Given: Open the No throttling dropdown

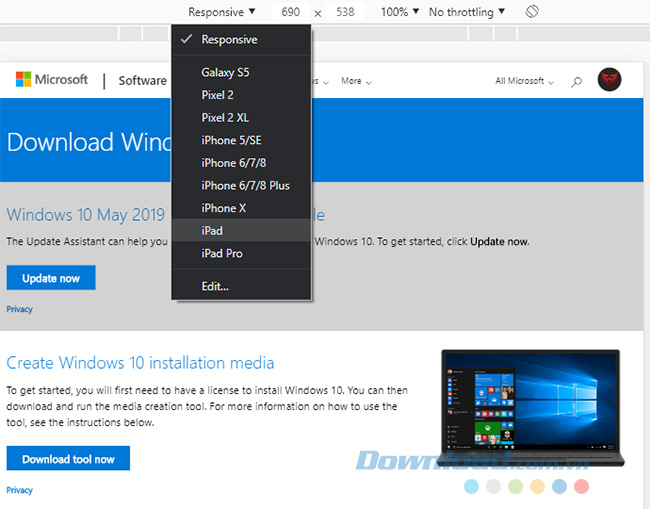Looking at the screenshot, I should click(467, 12).
